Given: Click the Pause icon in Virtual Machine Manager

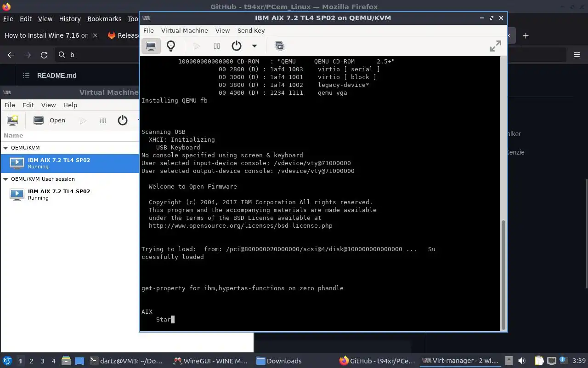Looking at the screenshot, I should click(x=102, y=121).
